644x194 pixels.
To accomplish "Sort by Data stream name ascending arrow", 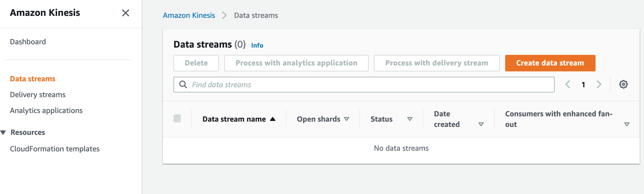I will click(x=273, y=119).
